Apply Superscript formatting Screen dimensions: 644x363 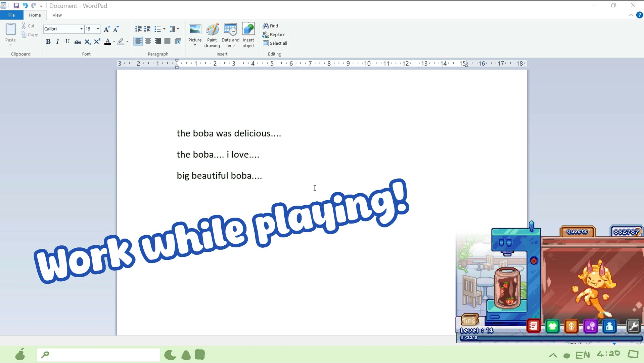pos(97,42)
